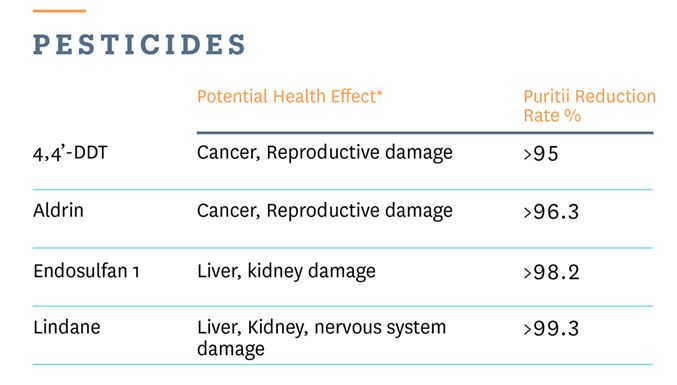Click the asterisk after Health Effect
Screen dimensions: 677x385
pos(380,92)
